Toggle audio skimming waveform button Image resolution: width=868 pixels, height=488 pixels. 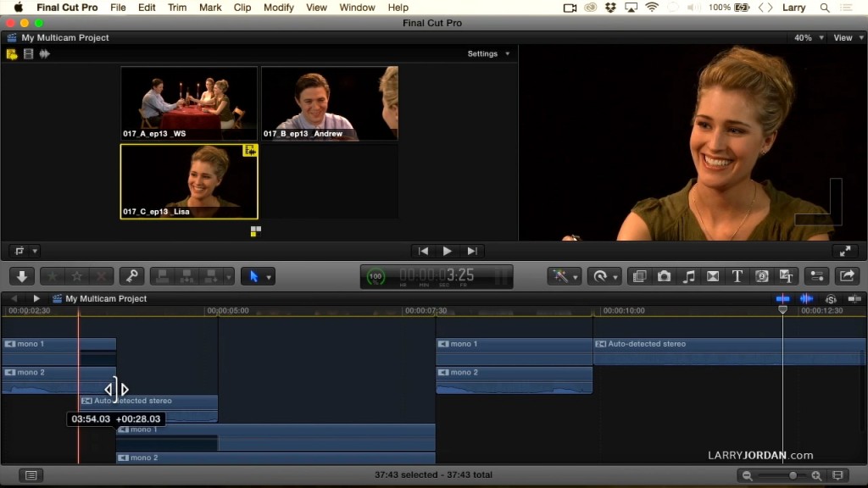(806, 299)
